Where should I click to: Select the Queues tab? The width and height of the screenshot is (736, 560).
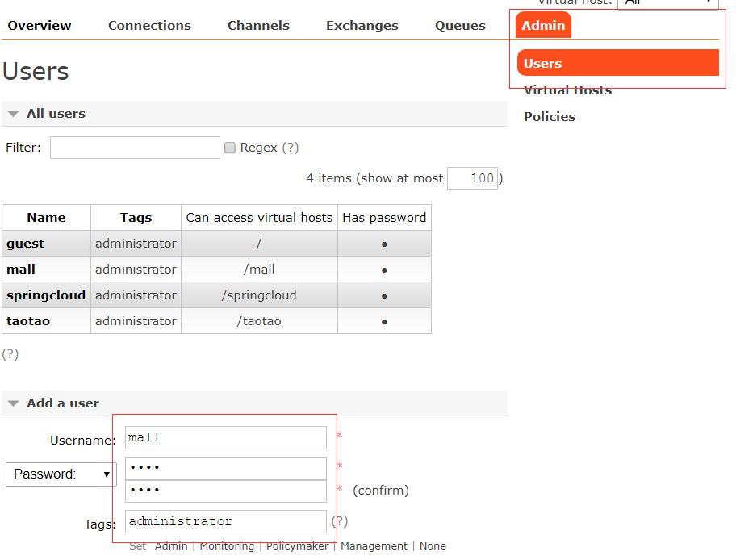pyautogui.click(x=460, y=26)
